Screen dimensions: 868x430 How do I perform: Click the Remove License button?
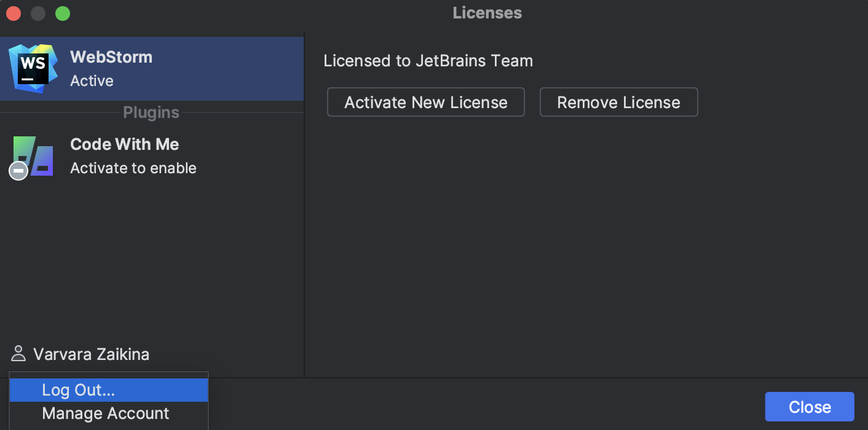[618, 102]
